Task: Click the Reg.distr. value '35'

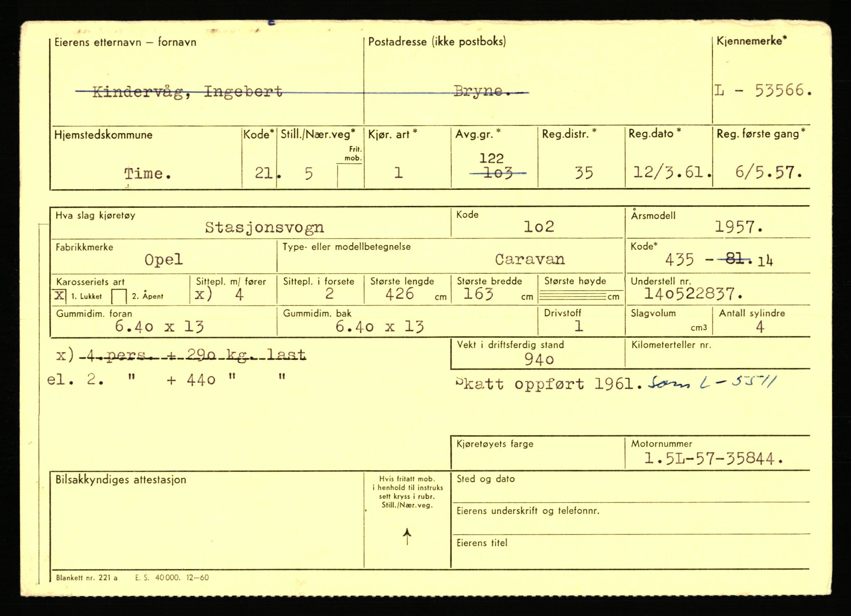Action: (x=583, y=173)
